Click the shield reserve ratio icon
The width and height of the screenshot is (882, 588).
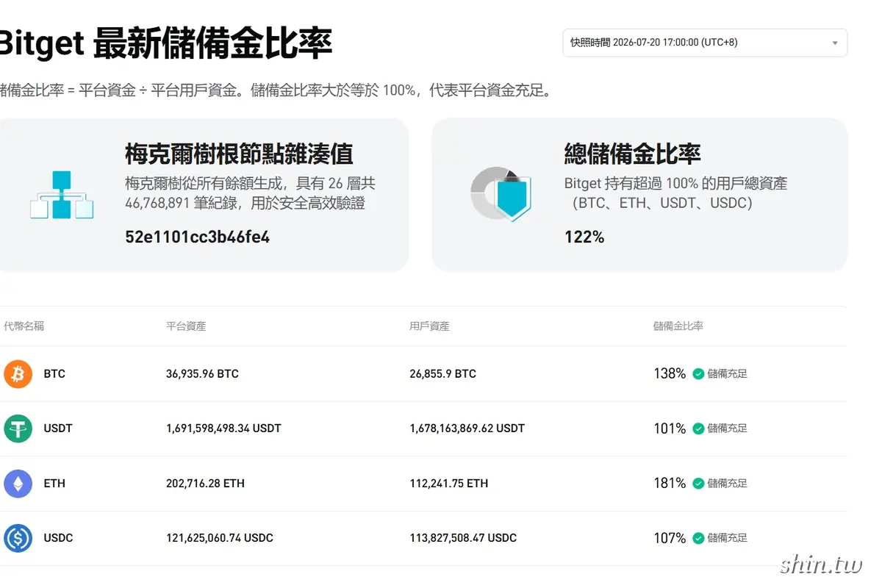coord(501,194)
